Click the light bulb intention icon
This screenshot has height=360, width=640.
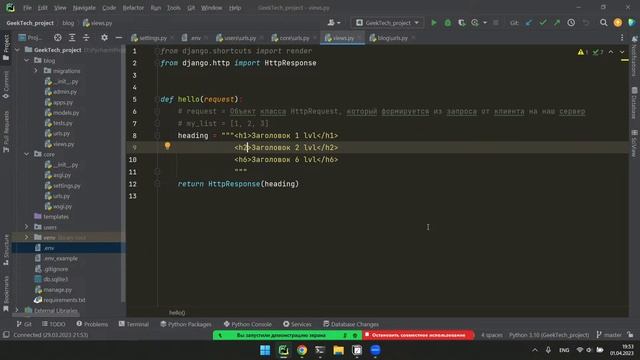[167, 146]
